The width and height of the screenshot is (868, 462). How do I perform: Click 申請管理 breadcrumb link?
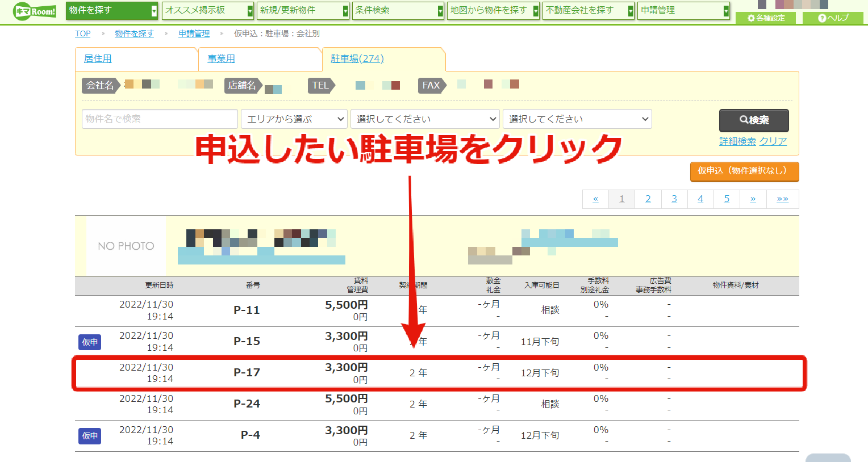pyautogui.click(x=194, y=33)
